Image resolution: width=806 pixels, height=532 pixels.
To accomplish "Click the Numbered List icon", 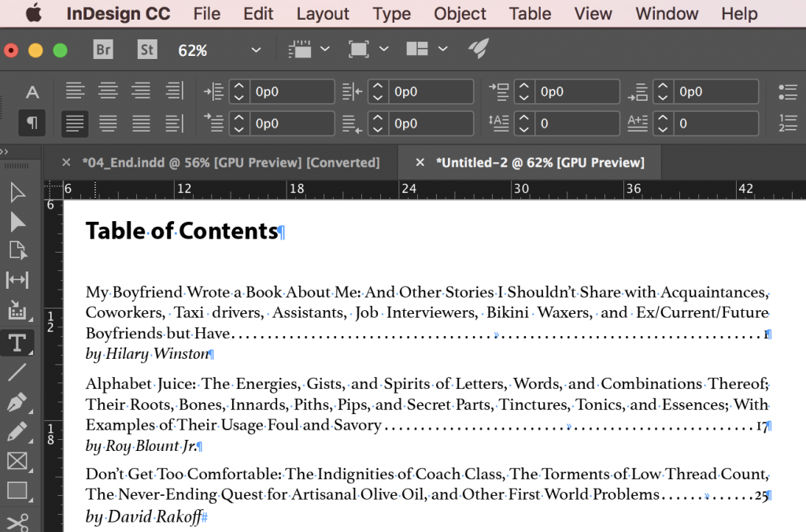I will pos(787,124).
